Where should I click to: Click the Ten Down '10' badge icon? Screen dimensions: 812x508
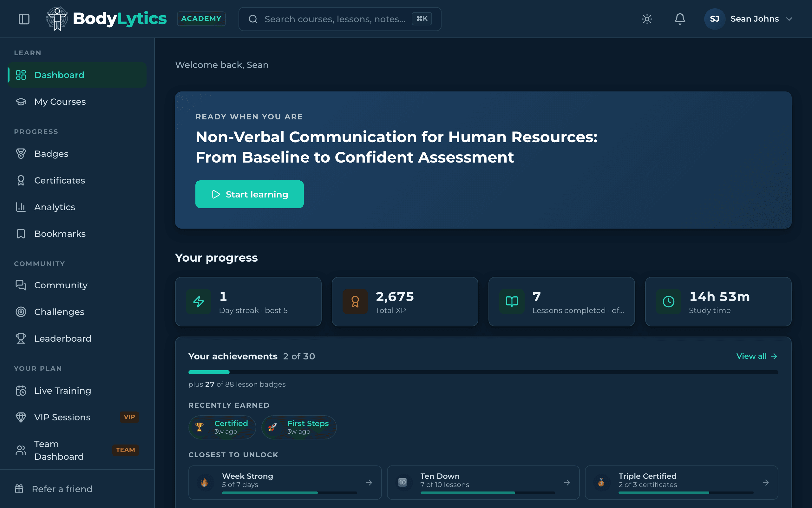coord(402,483)
